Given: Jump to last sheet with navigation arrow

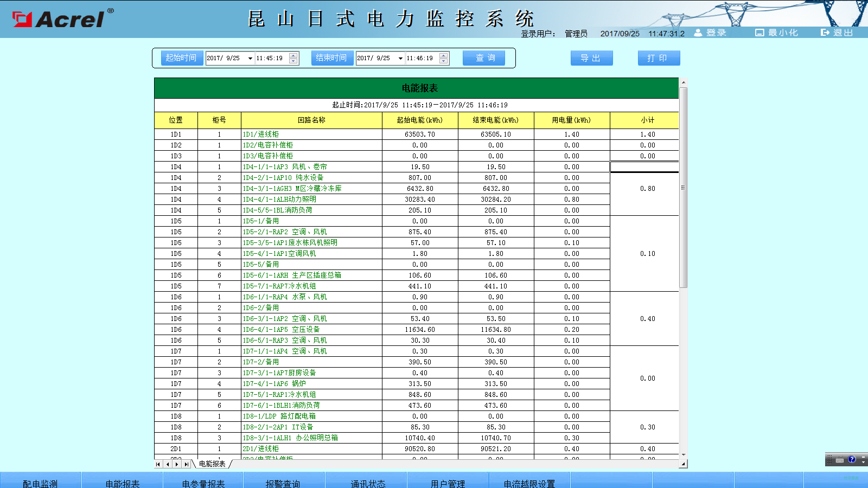Looking at the screenshot, I should click(x=187, y=464).
